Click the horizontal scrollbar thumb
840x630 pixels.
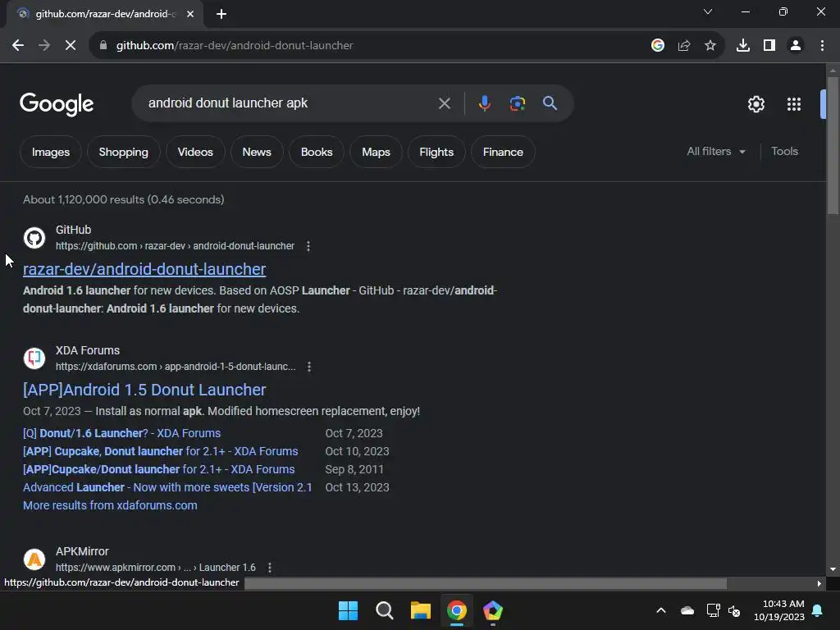[x=486, y=583]
